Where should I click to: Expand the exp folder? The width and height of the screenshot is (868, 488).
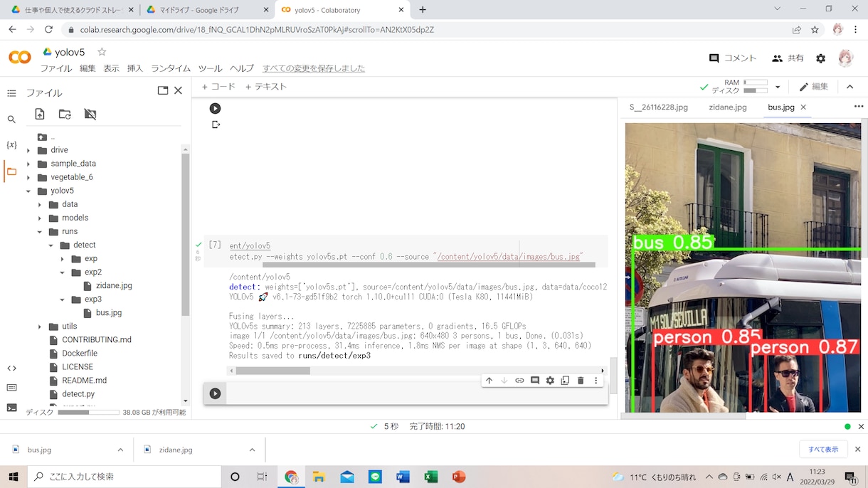point(63,259)
